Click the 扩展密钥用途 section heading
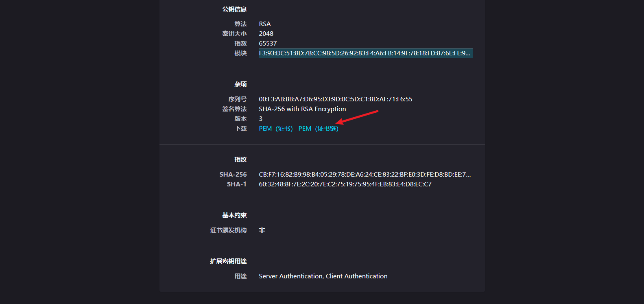This screenshot has width=644, height=304. click(x=228, y=261)
